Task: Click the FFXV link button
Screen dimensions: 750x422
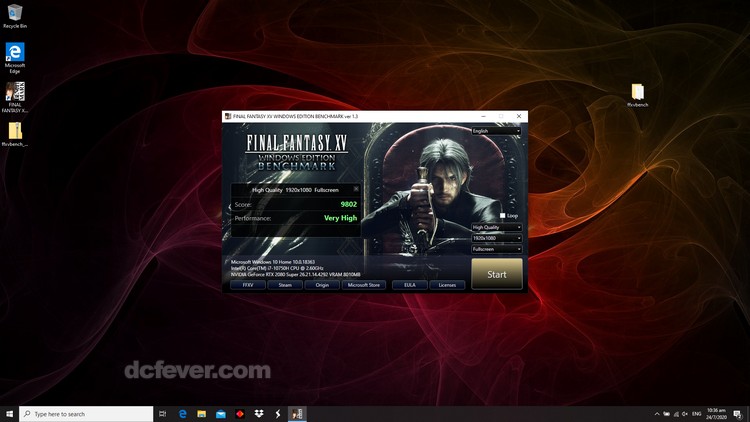Action: coord(248,285)
